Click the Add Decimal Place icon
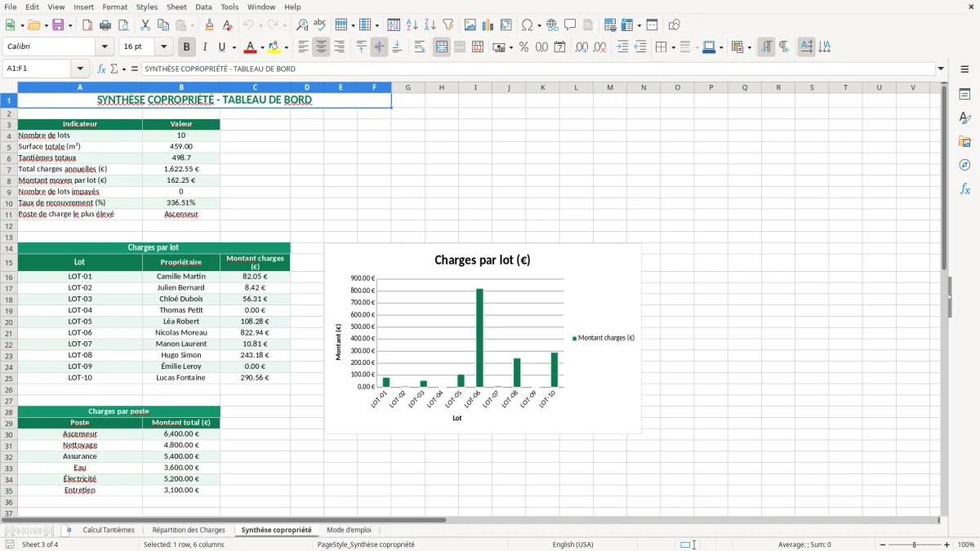The width and height of the screenshot is (980, 551). pos(581,47)
